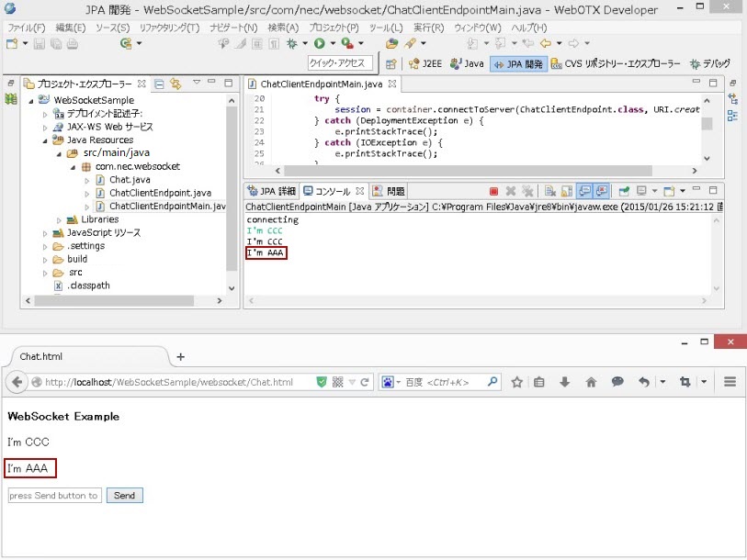Click the Firefox bookmark star icon

517,382
